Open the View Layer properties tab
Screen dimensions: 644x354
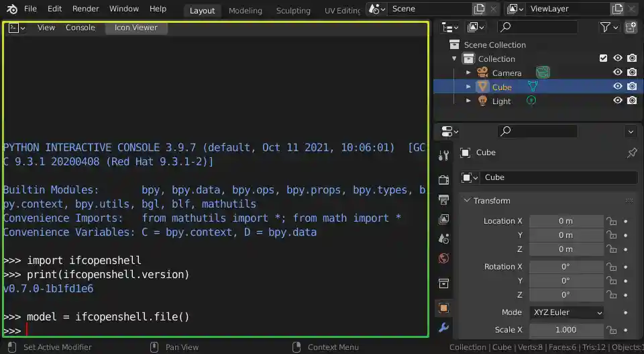(443, 219)
